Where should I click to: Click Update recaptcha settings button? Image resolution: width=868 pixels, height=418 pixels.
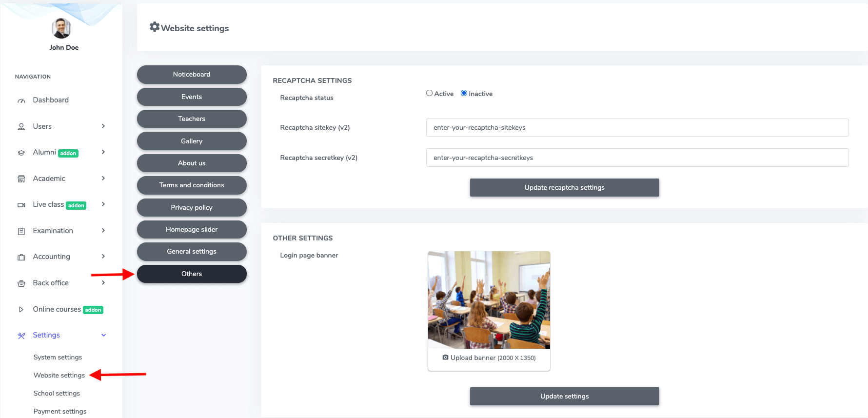point(564,187)
